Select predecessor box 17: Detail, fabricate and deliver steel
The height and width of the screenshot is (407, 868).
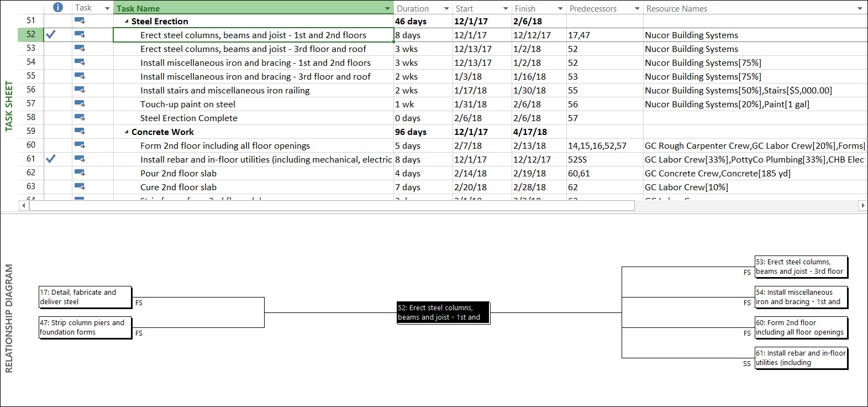[85, 297]
